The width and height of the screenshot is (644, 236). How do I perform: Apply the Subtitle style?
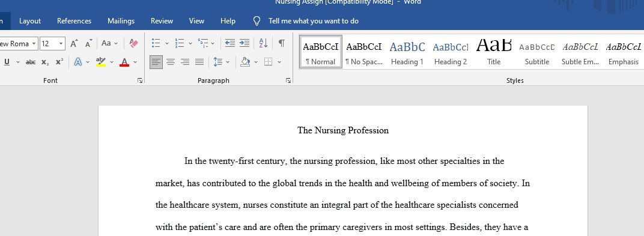click(537, 52)
